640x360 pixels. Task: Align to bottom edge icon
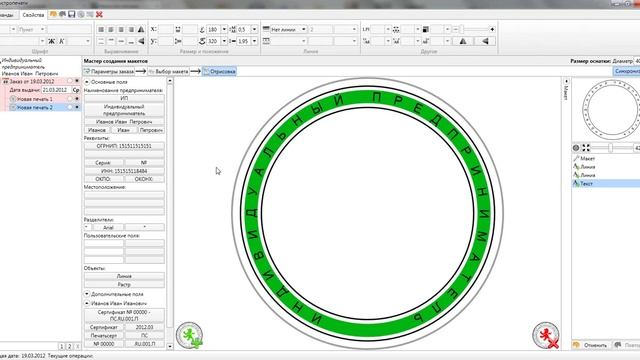pos(131,41)
